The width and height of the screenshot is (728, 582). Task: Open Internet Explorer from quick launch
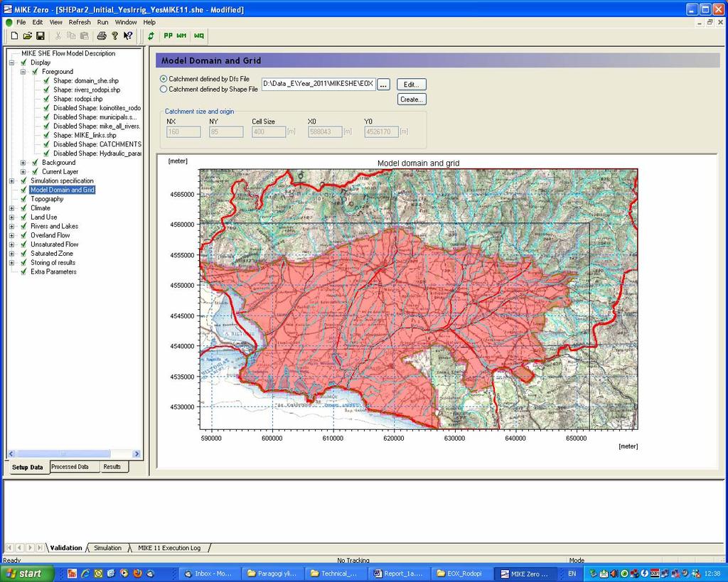coord(85,573)
